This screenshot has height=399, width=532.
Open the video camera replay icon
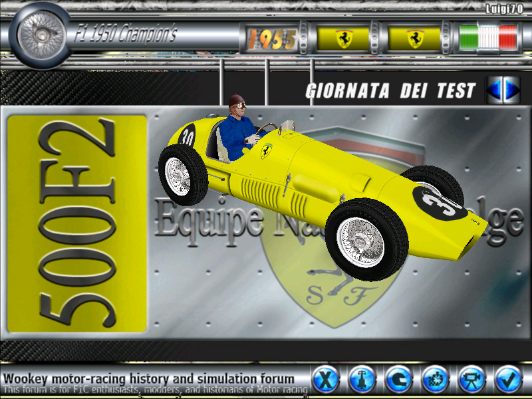click(x=472, y=379)
